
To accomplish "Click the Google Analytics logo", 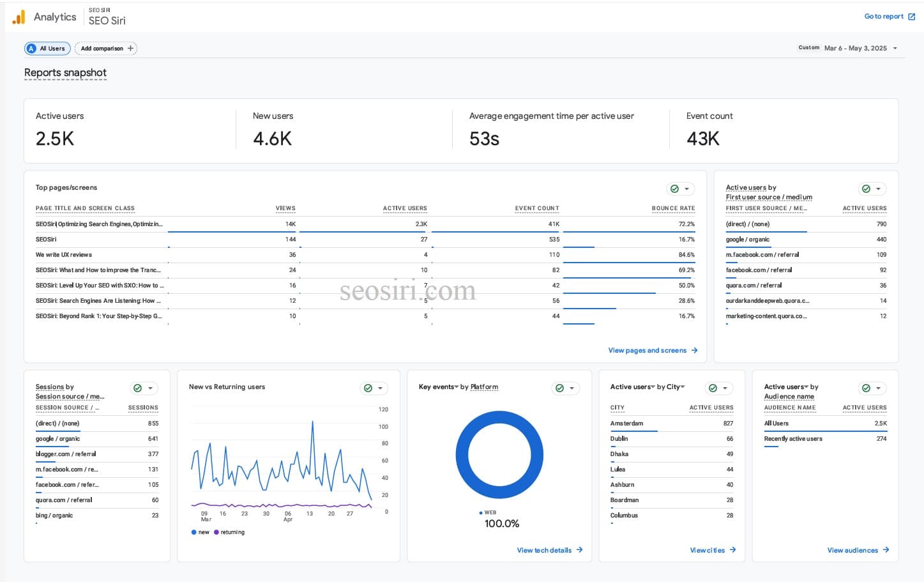I will [17, 16].
